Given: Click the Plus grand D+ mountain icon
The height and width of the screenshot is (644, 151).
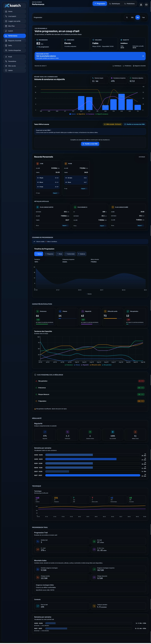Looking at the screenshot, I should [75, 207].
